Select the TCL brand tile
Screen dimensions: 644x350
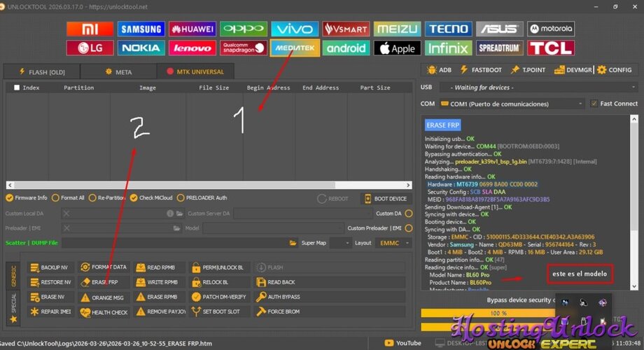tap(551, 48)
